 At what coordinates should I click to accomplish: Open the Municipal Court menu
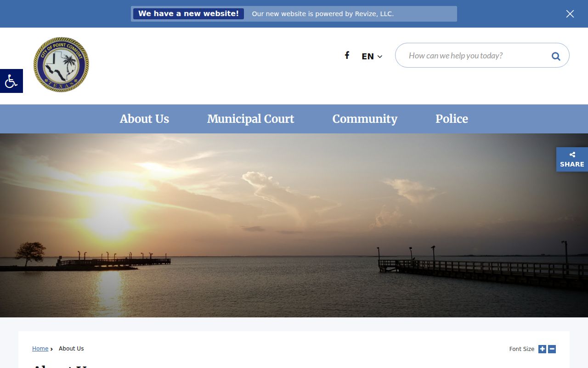click(250, 119)
